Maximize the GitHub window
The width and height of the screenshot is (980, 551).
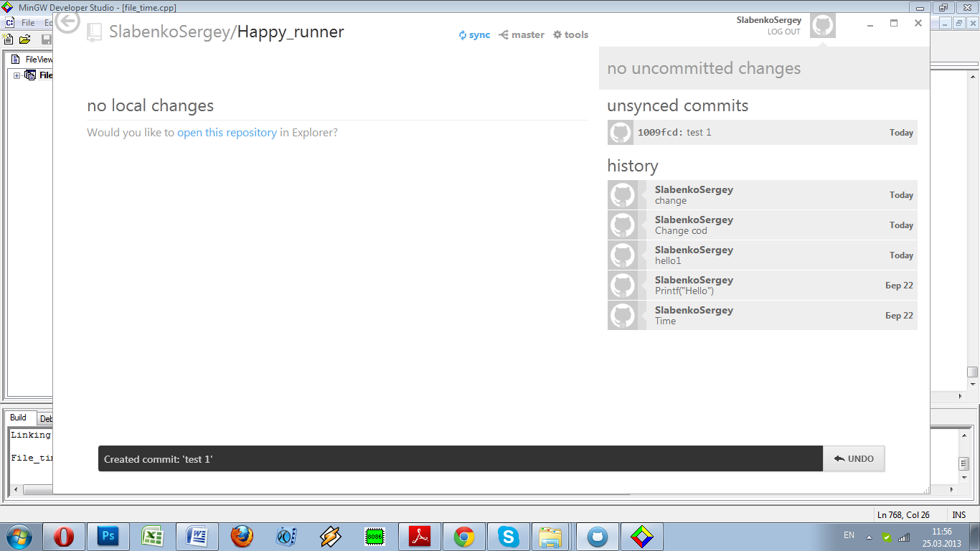pos(894,23)
